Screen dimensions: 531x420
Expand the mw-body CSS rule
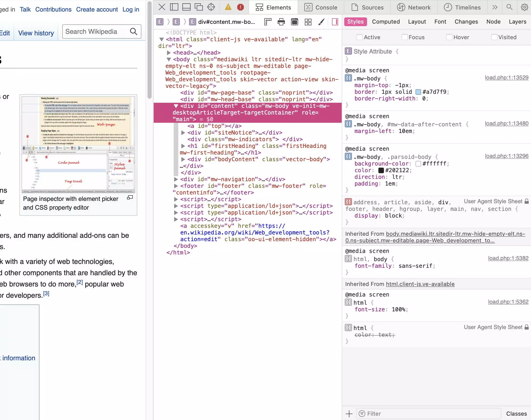click(348, 78)
